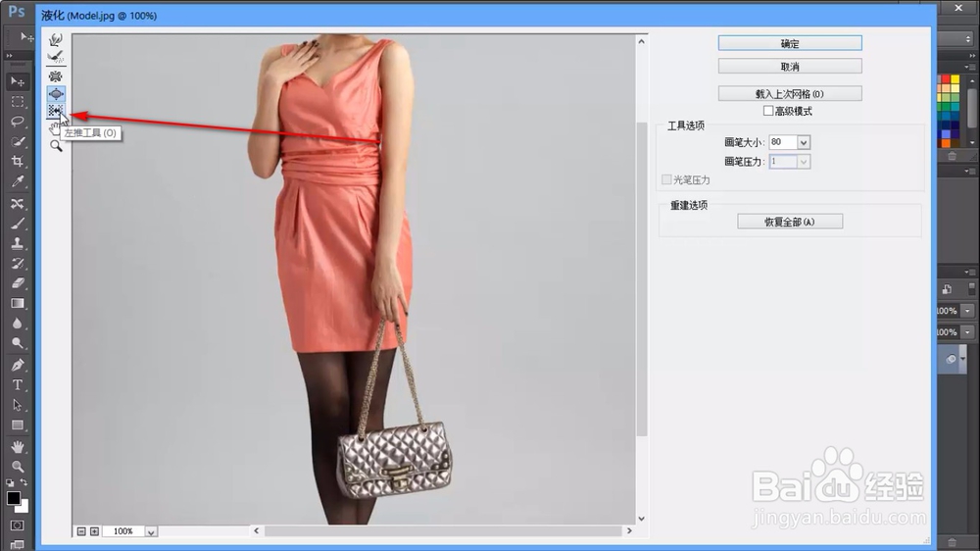This screenshot has width=980, height=551.
Task: Select the Lasso tool
Action: coord(18,122)
